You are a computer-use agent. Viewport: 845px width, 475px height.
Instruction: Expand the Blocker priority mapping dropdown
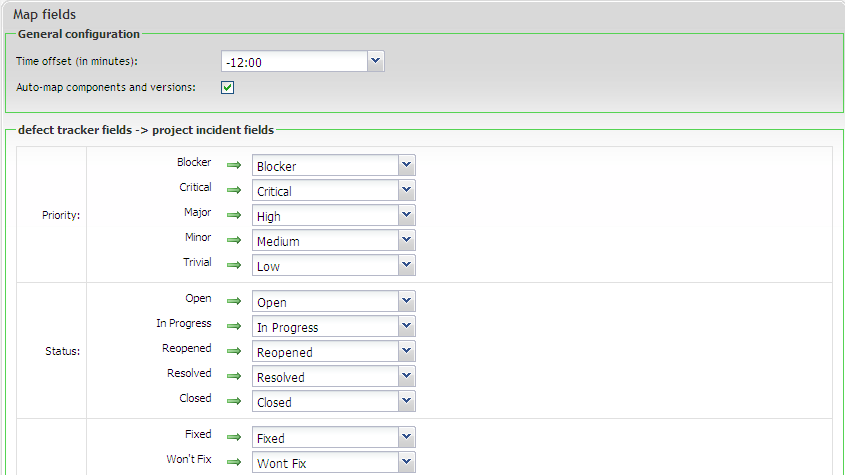coord(406,165)
